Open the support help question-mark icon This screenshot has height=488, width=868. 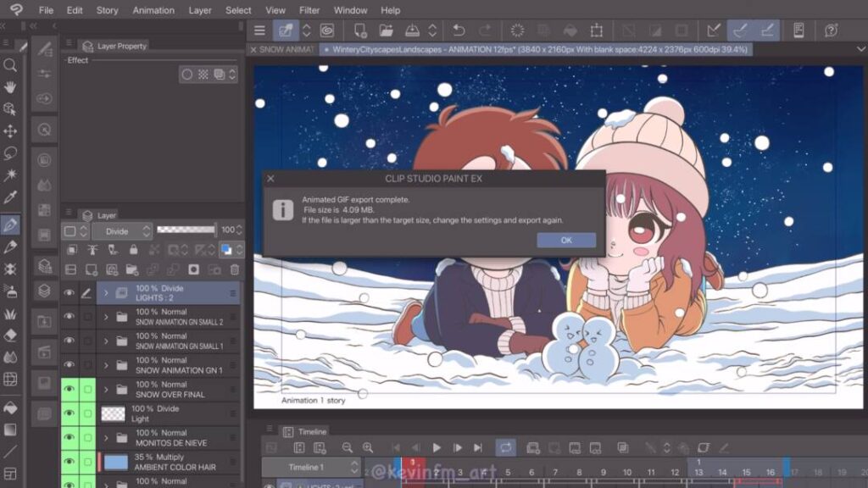831,30
